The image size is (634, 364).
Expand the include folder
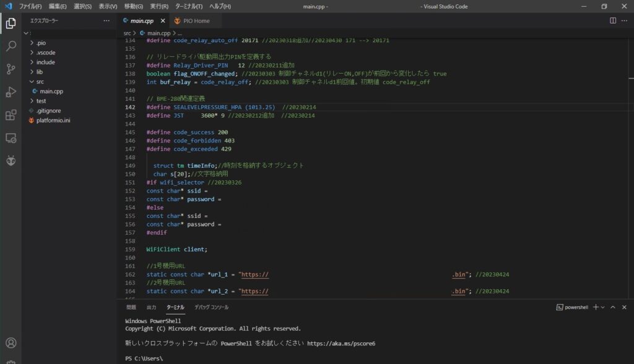click(x=45, y=62)
